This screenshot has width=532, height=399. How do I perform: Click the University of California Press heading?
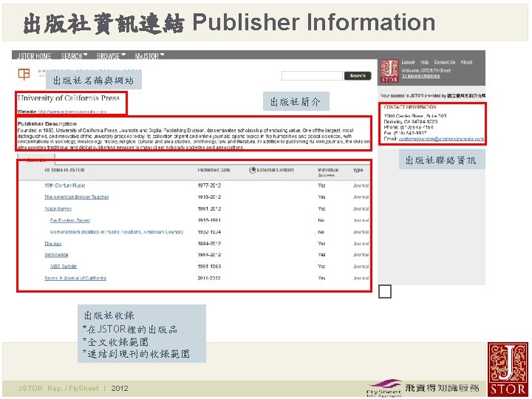pos(69,98)
